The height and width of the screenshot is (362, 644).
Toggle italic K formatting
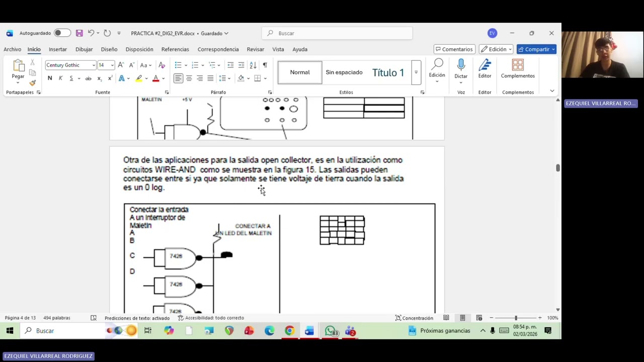tap(60, 78)
